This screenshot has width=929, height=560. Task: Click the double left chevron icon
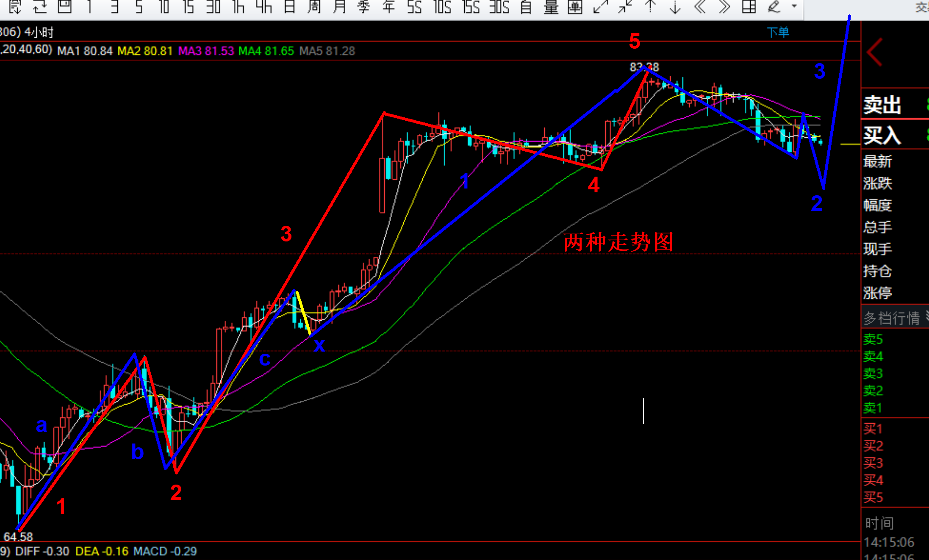tap(700, 7)
